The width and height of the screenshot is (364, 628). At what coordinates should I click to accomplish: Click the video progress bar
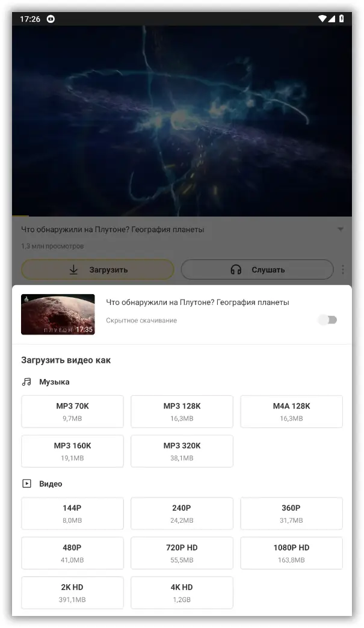[x=182, y=216]
